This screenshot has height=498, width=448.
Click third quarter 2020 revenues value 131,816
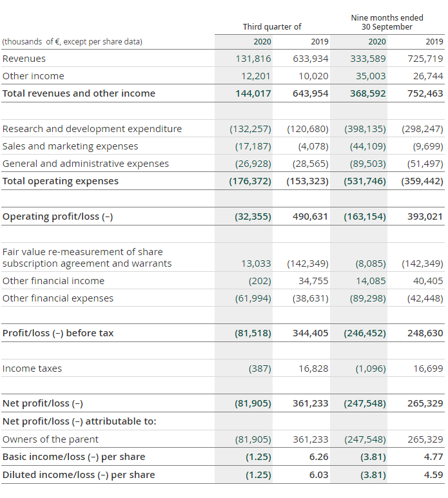pos(253,59)
